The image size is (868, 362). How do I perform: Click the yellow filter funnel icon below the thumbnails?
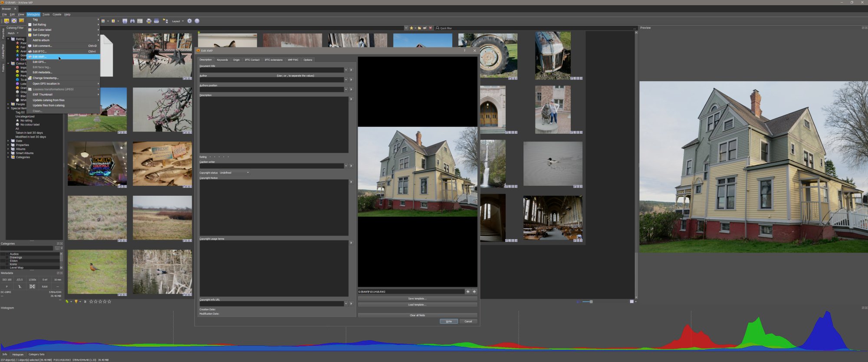76,301
